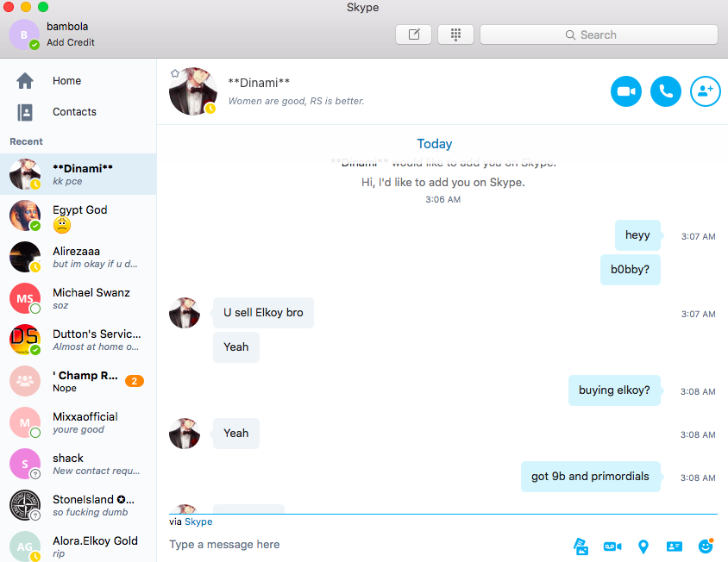Click the Home house icon
The height and width of the screenshot is (562, 728).
25,81
